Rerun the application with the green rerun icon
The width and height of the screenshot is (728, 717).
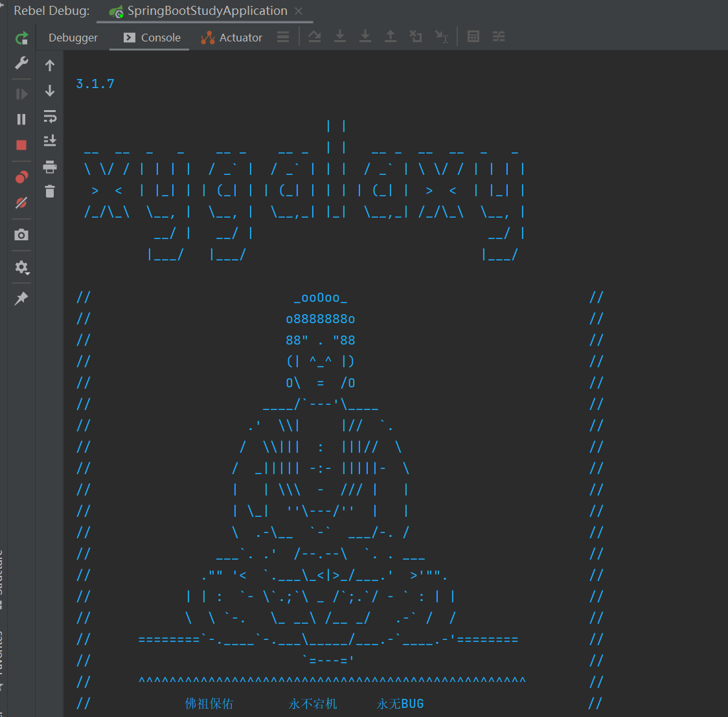point(21,38)
